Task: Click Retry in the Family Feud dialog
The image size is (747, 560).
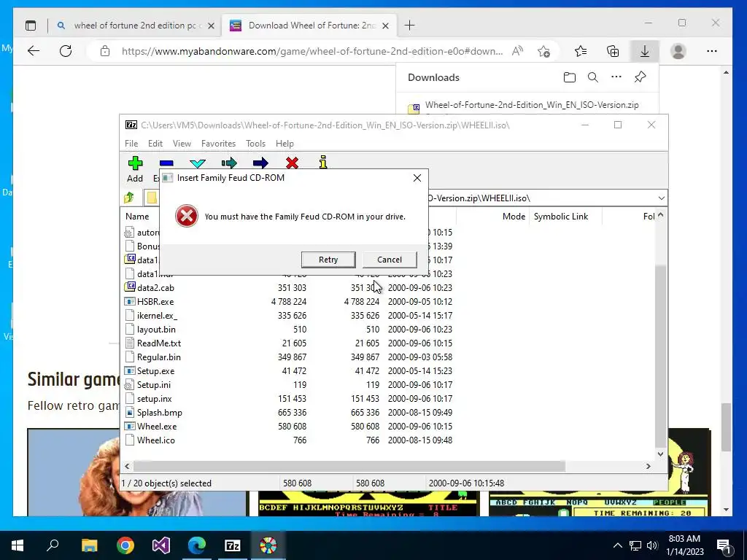Action: (328, 260)
